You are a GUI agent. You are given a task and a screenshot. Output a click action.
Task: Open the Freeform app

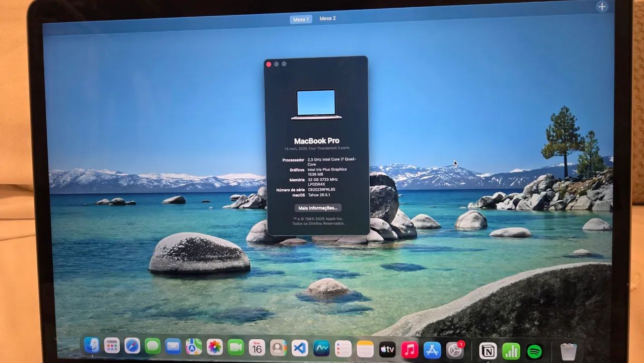coord(321,348)
